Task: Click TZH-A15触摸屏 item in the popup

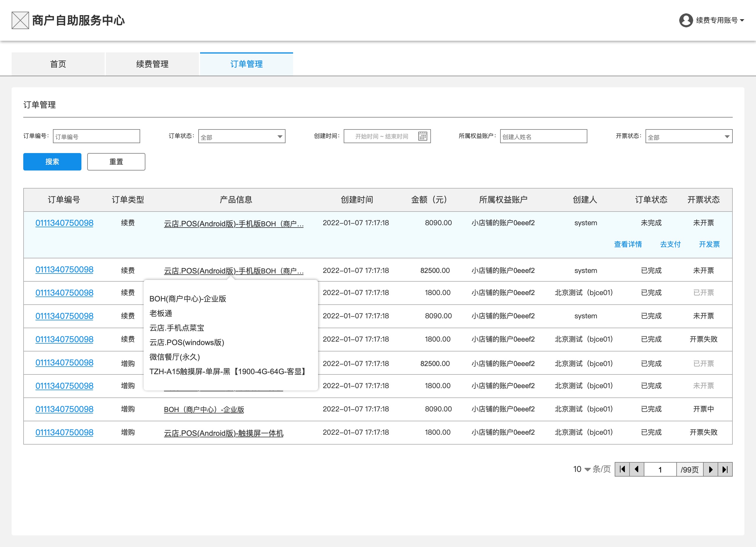Action: (x=228, y=371)
